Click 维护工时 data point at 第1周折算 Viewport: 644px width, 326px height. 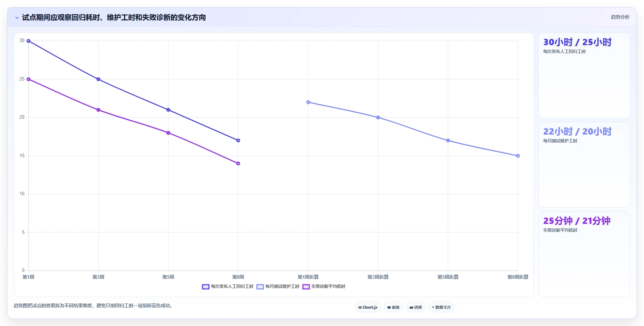pyautogui.click(x=308, y=102)
